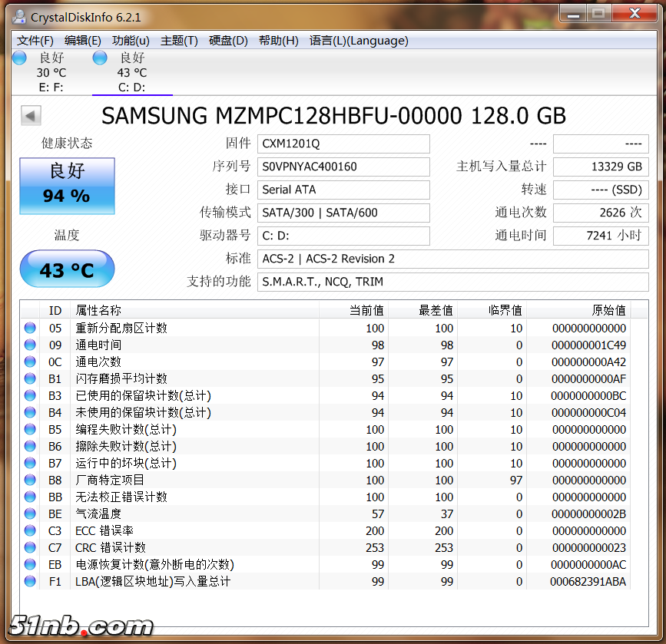Click the status dot for attribute B4
666x644 pixels.
click(x=30, y=413)
